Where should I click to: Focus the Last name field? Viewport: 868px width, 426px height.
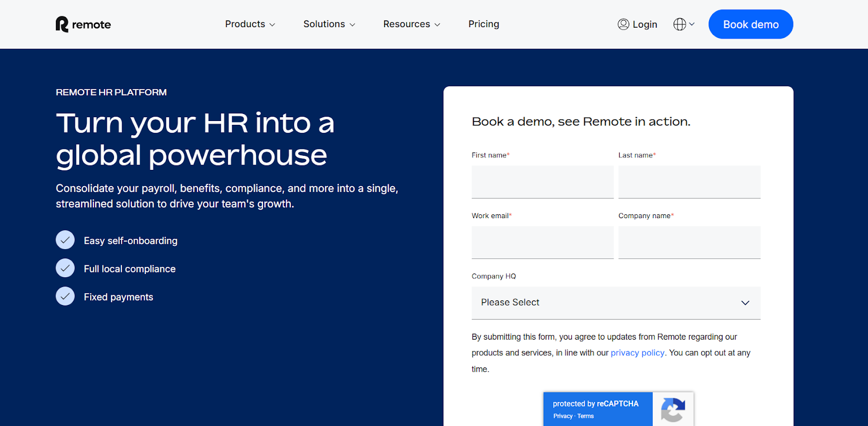coord(690,182)
